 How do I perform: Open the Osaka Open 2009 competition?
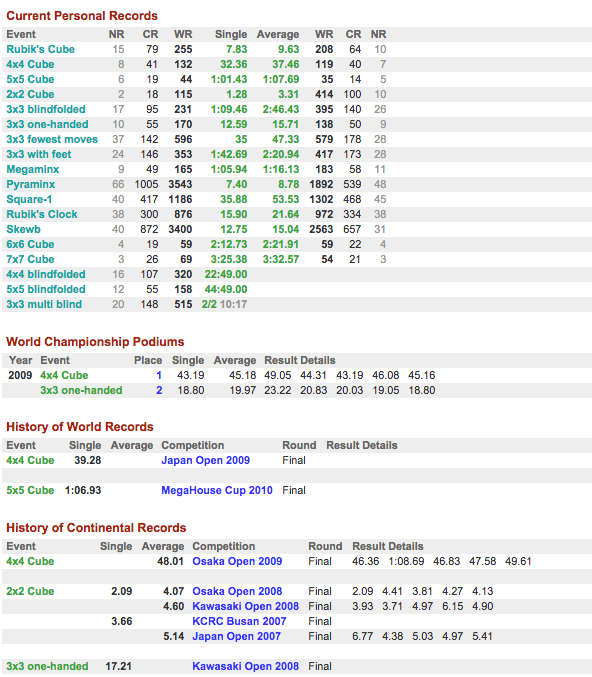237,561
